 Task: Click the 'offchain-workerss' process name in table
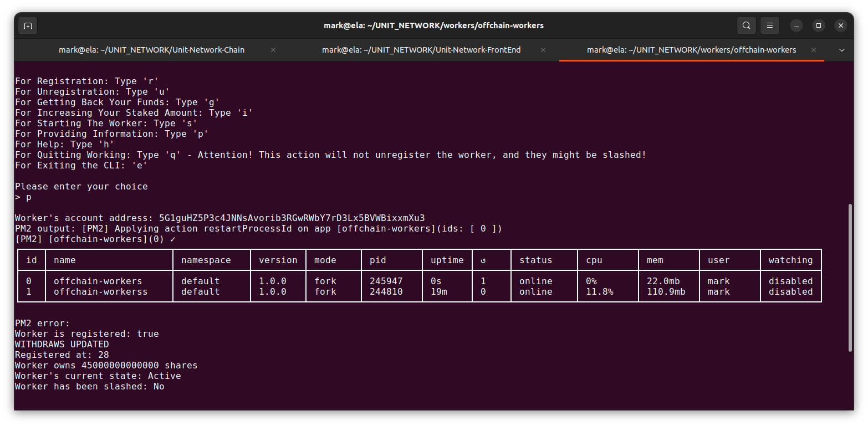click(100, 291)
